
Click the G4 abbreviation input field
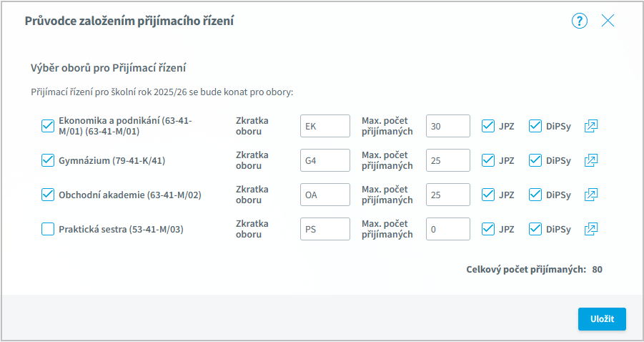click(325, 160)
